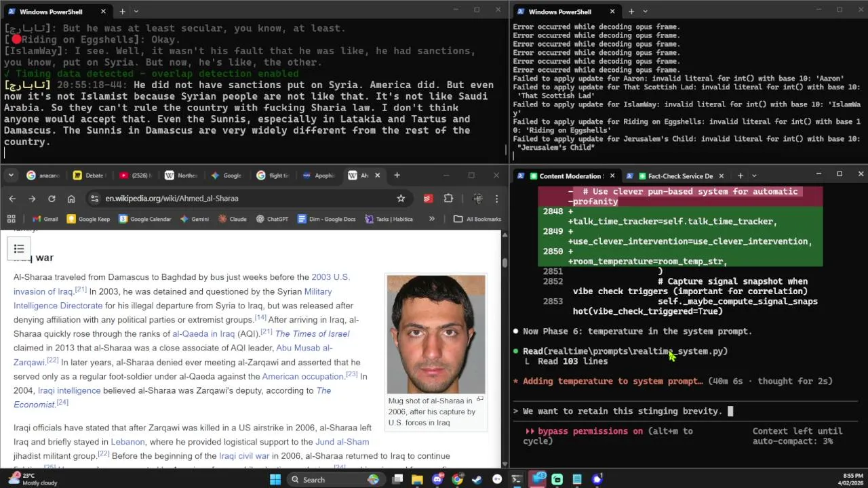Open File Explorer from taskbar

(x=417, y=480)
